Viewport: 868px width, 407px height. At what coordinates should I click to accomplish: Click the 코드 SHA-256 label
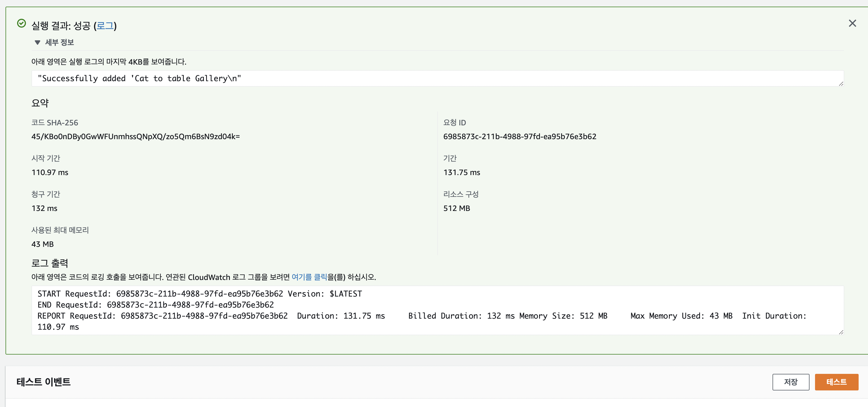[55, 122]
